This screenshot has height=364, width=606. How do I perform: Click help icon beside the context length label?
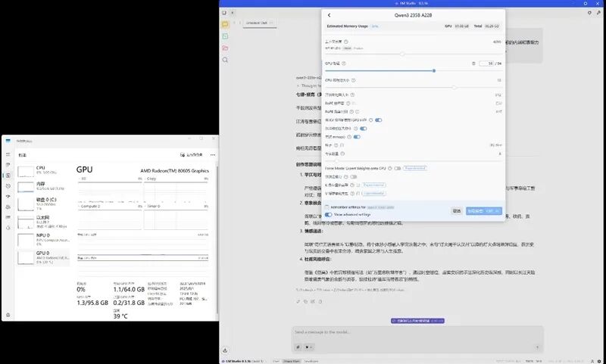click(x=346, y=42)
